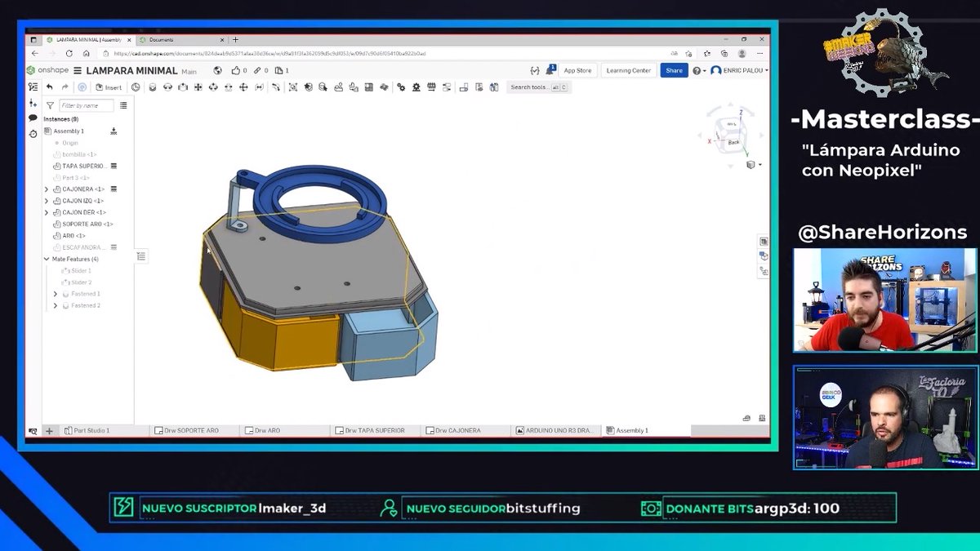980x551 pixels.
Task: Switch to the Drw SOPORTE ARO tab
Action: point(192,430)
